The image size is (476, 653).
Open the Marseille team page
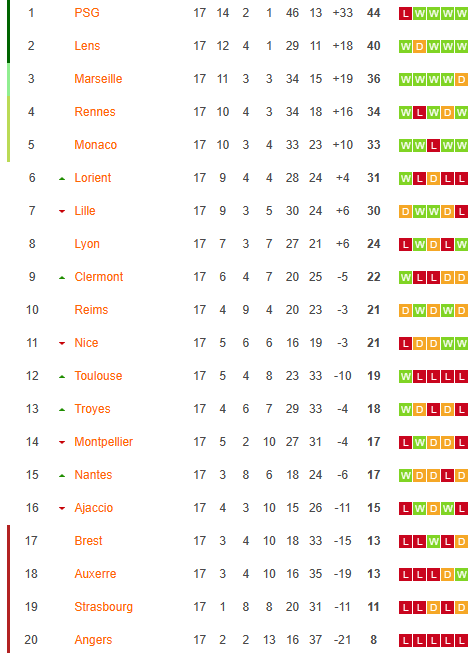(x=98, y=79)
